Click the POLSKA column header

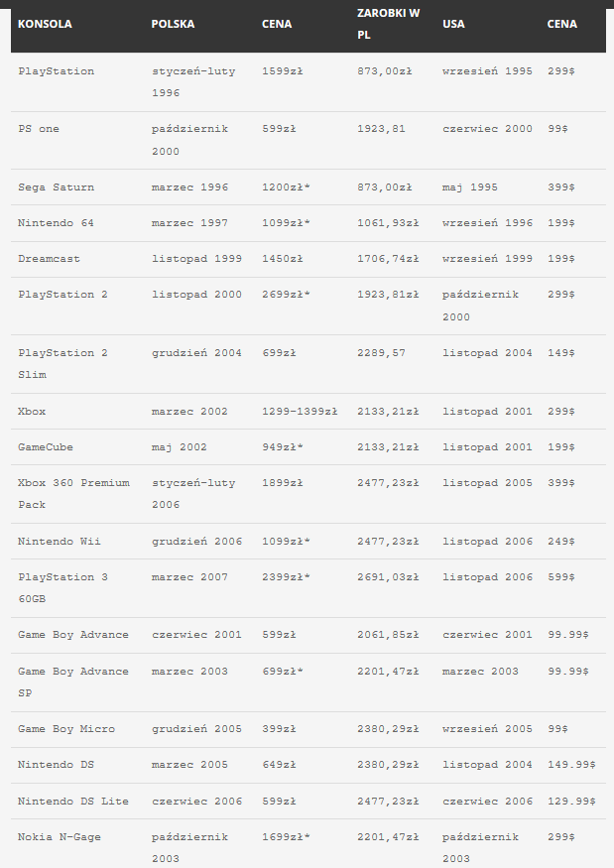173,24
